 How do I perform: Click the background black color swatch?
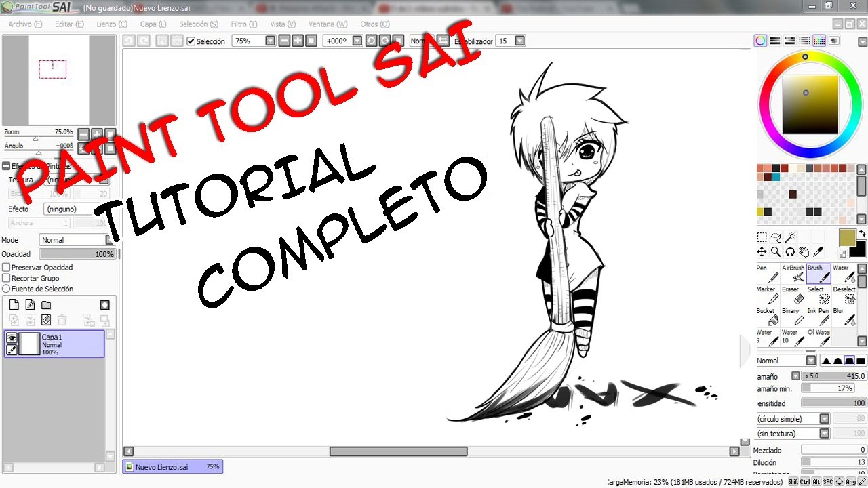pyautogui.click(x=860, y=250)
